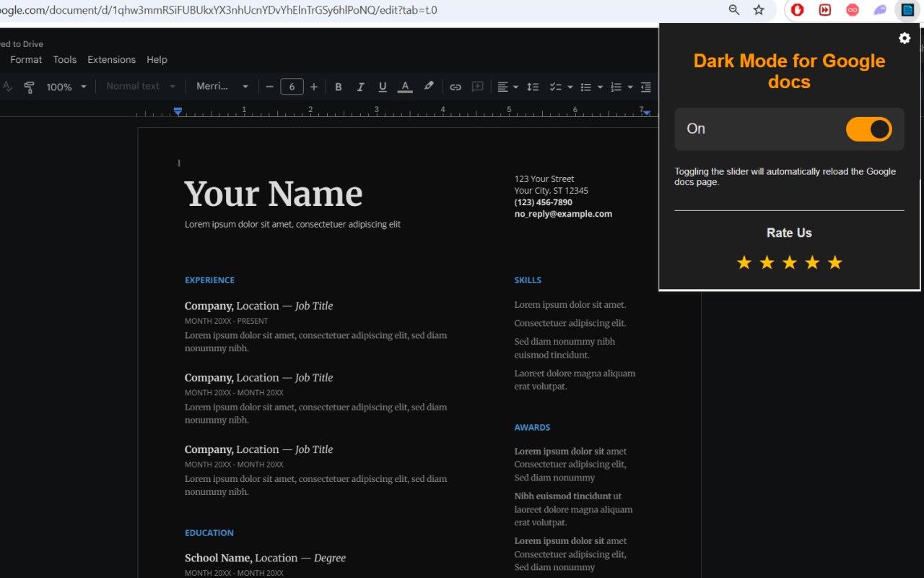
Task: Expand the checklist options arrow
Action: pyautogui.click(x=570, y=87)
